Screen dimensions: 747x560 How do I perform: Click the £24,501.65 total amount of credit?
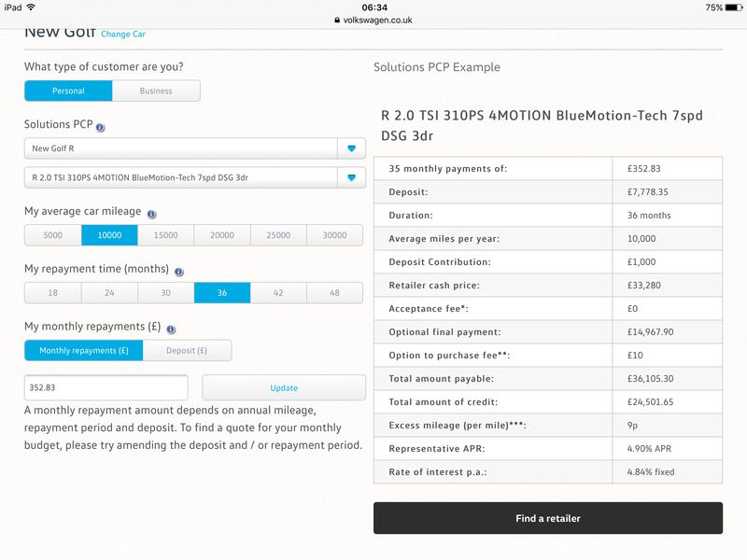click(650, 402)
